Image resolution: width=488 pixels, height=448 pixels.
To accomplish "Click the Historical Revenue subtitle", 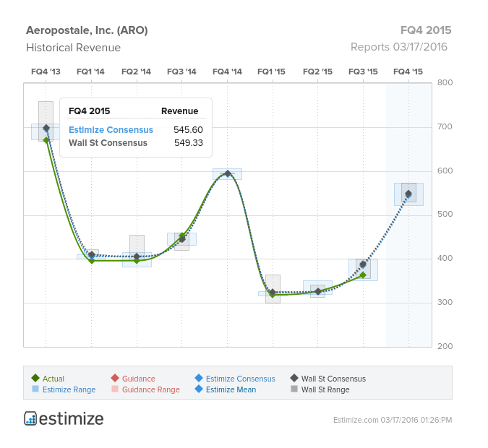I will 73,48.
